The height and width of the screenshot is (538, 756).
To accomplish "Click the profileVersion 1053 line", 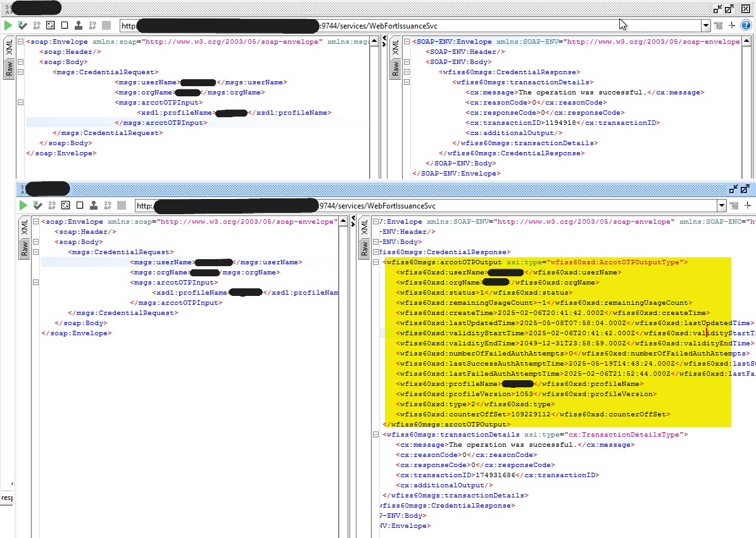I will 527,394.
